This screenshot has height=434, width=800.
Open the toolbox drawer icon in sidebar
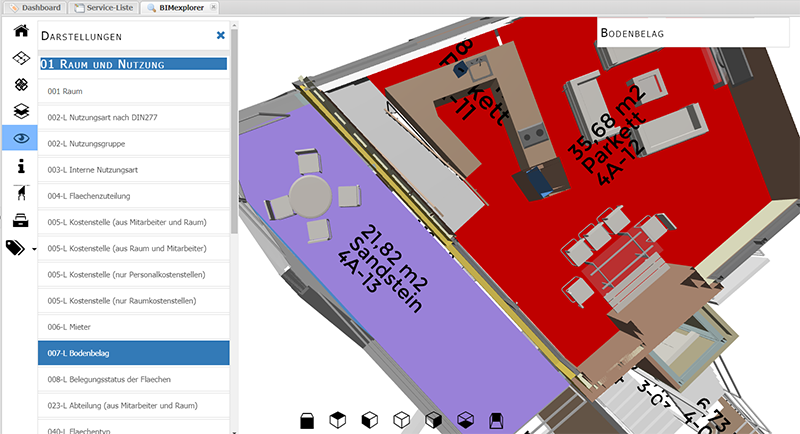point(21,220)
